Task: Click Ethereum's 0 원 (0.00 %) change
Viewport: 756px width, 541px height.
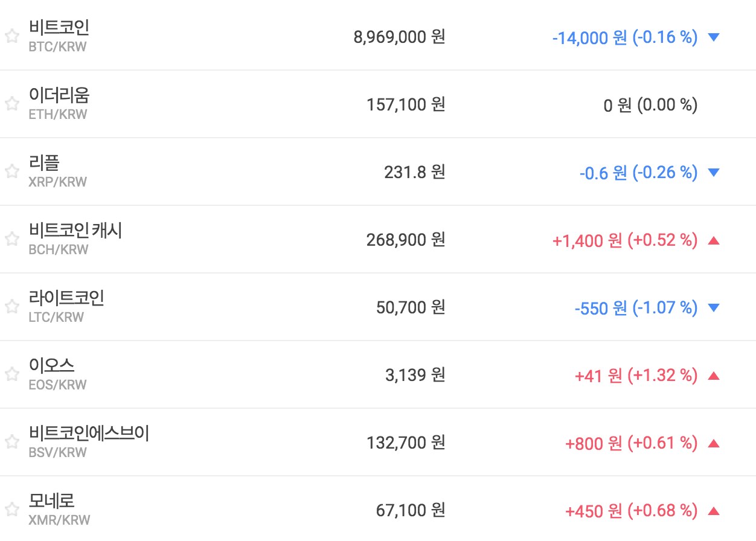Action: [650, 105]
